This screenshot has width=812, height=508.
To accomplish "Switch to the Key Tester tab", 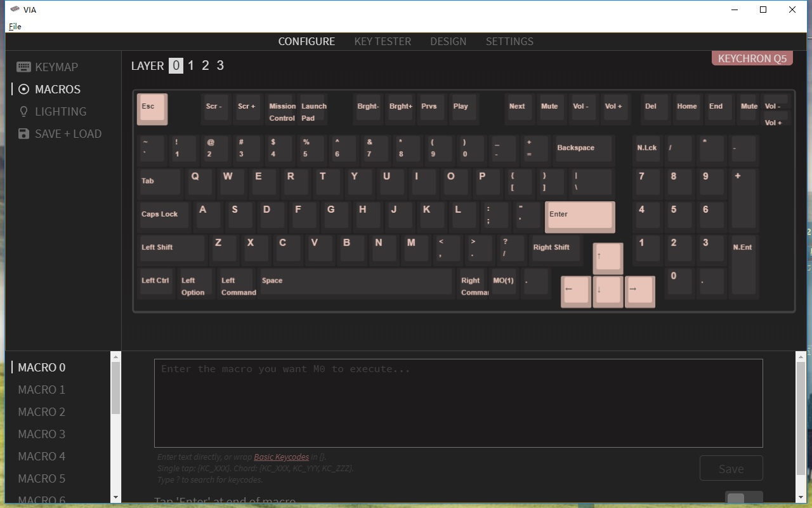I will pos(383,41).
